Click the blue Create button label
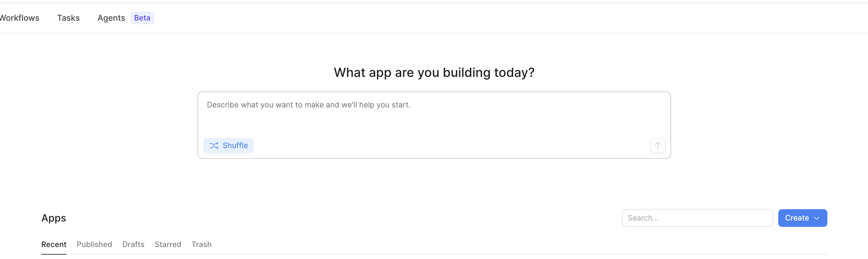 point(797,218)
